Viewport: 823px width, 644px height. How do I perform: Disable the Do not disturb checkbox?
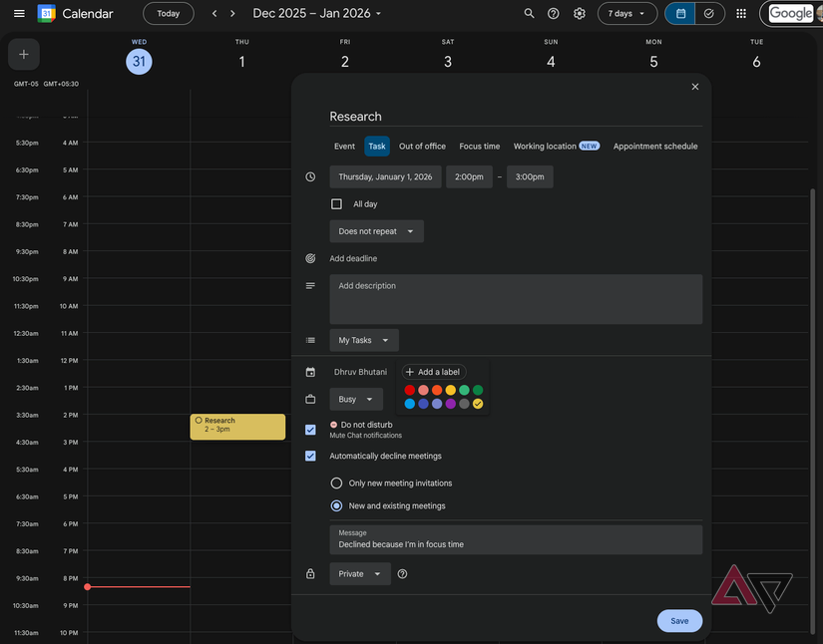pyautogui.click(x=310, y=428)
